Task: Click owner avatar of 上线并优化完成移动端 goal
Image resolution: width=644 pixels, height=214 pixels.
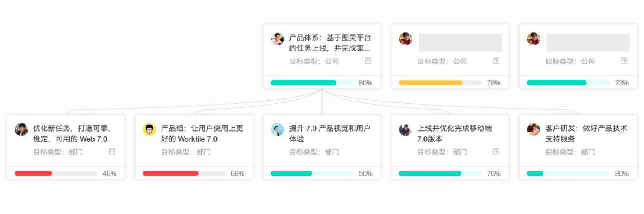Action: point(406,129)
